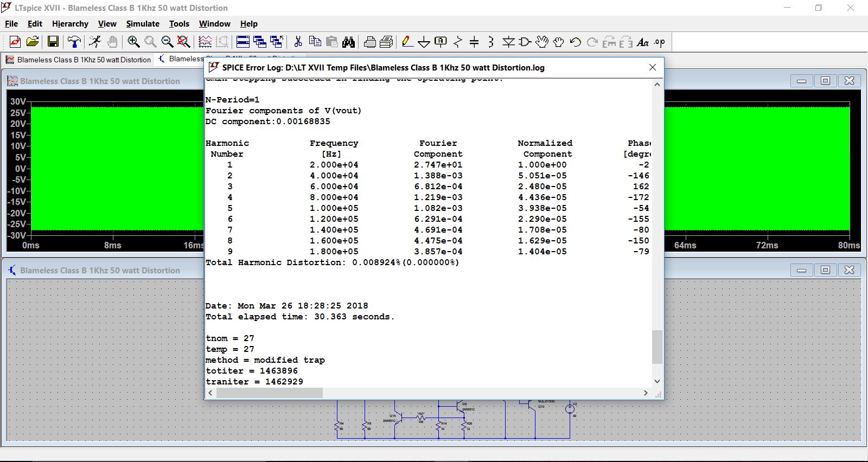
Task: Halt the simulation with the hand icon
Action: 112,42
